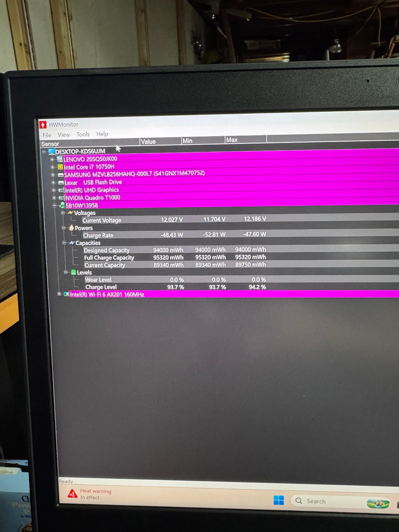This screenshot has height=532, width=399.
Task: Collapse the 5B10W13958 battery node
Action: pos(55,205)
